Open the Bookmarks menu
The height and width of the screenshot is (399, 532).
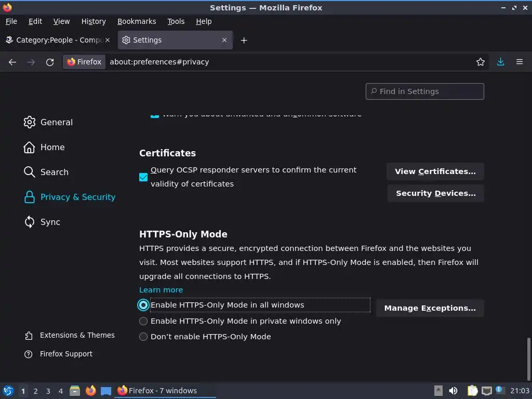(x=137, y=21)
